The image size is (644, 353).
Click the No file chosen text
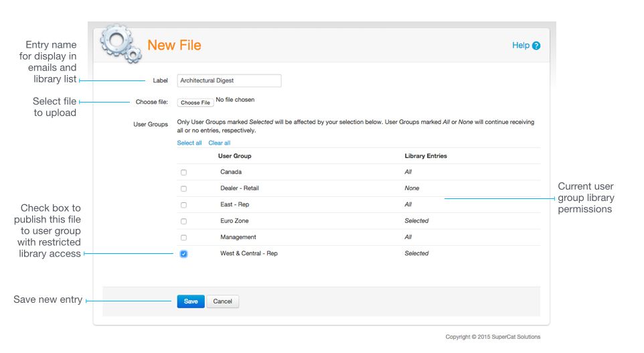[x=235, y=99]
